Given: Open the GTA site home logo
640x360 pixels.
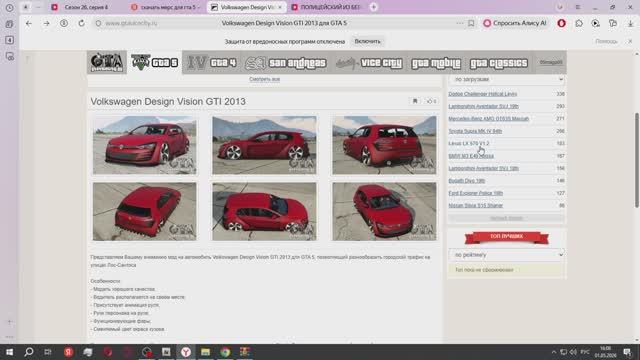Looking at the screenshot, I should click(107, 62).
